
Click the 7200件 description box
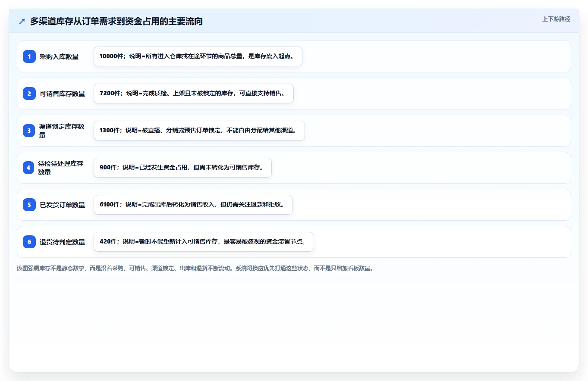tap(194, 94)
